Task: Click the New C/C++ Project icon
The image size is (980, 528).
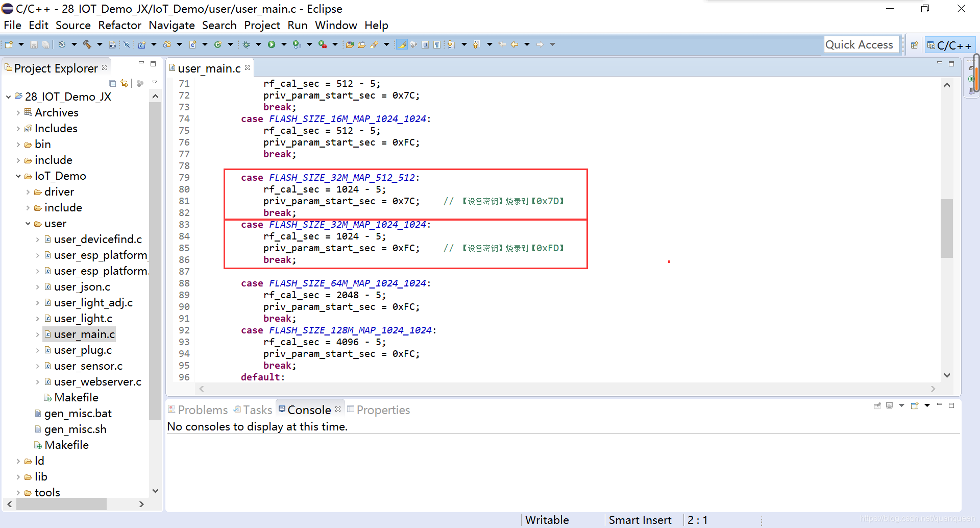Action: tap(141, 45)
